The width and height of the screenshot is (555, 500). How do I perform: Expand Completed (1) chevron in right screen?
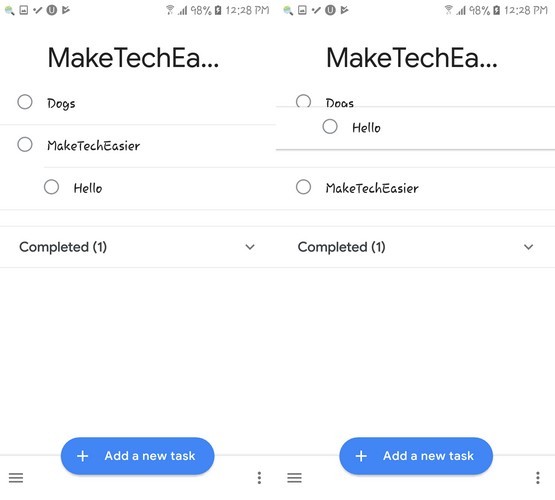[x=528, y=247]
